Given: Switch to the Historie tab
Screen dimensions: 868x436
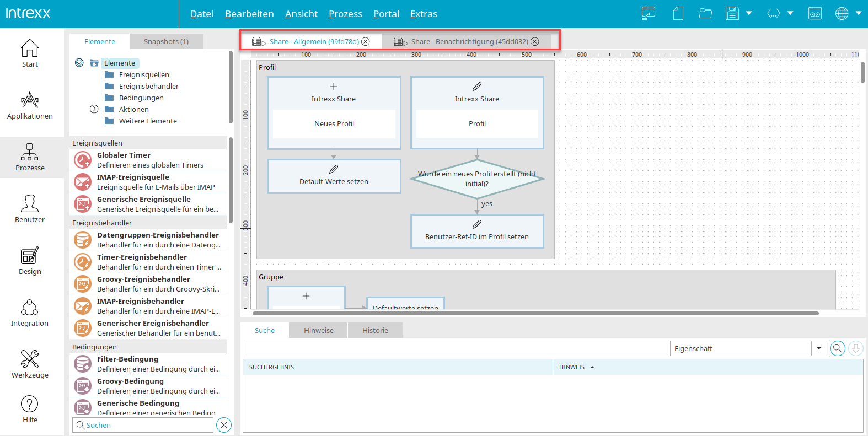Looking at the screenshot, I should 375,330.
